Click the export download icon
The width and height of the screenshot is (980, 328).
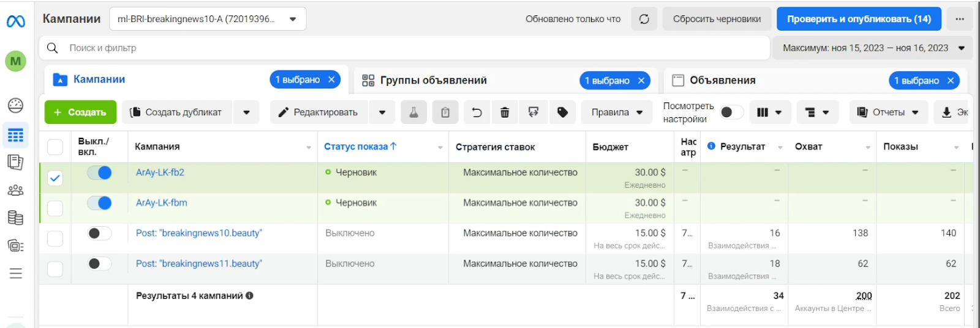946,112
